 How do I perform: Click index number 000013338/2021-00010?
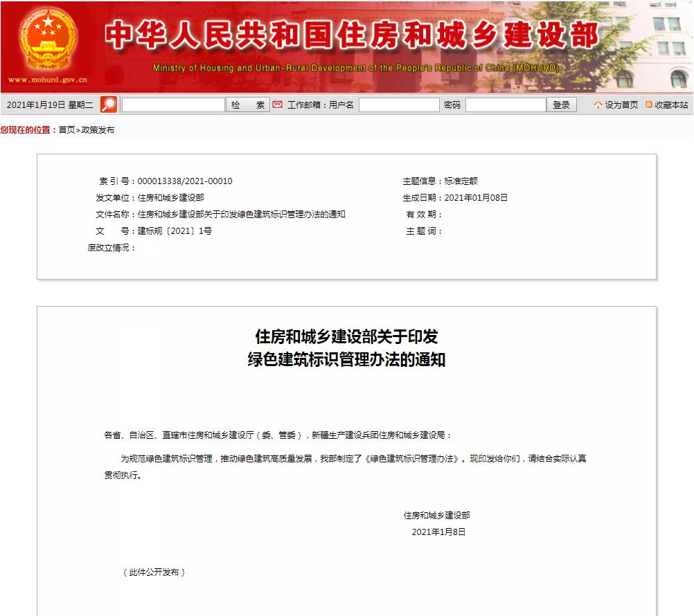pyautogui.click(x=185, y=181)
